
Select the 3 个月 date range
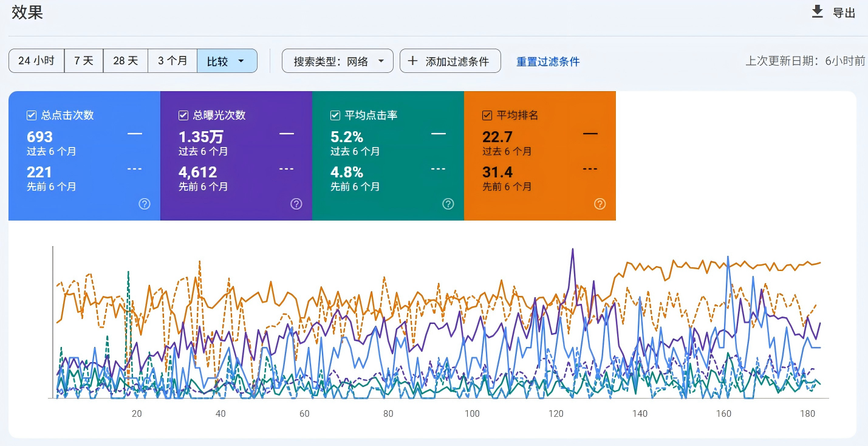click(x=173, y=61)
